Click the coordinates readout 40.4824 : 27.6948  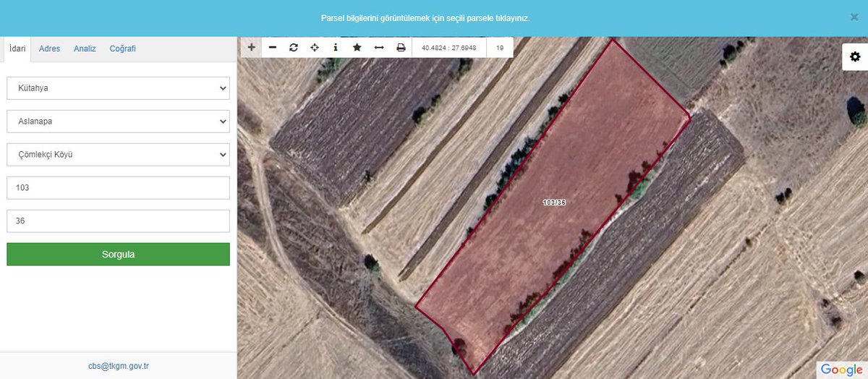click(448, 48)
